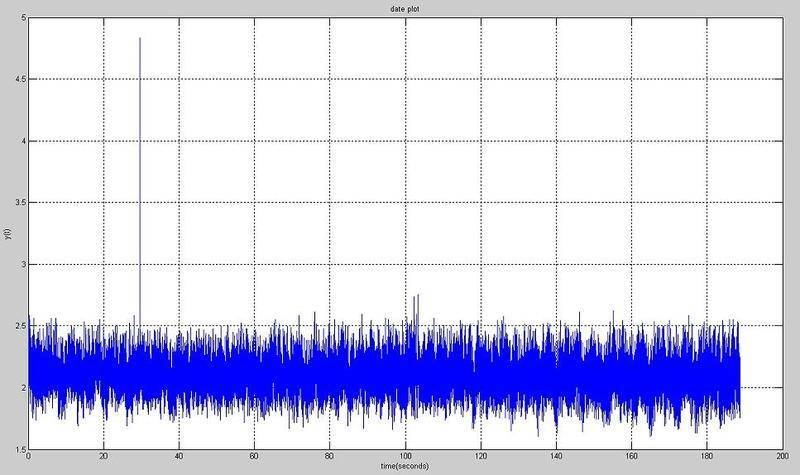This screenshot has width=800, height=475.
Task: Click x-axis tick label 80
Action: [x=330, y=456]
